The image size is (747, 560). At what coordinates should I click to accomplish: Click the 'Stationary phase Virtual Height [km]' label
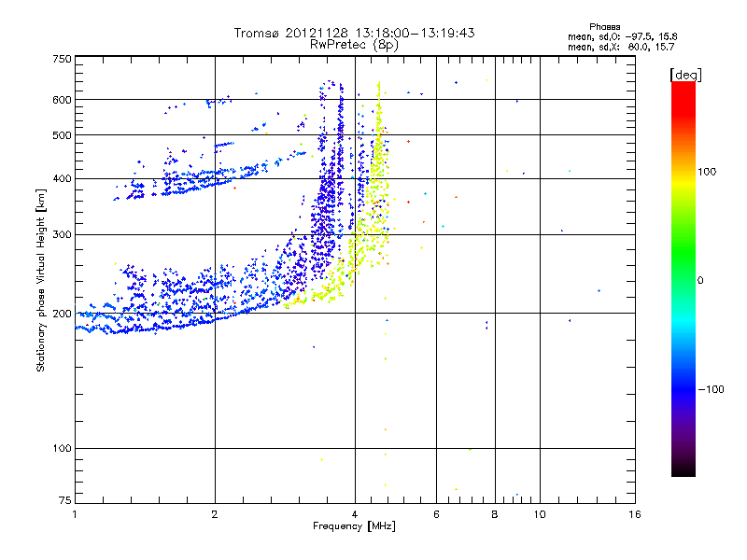coord(41,280)
